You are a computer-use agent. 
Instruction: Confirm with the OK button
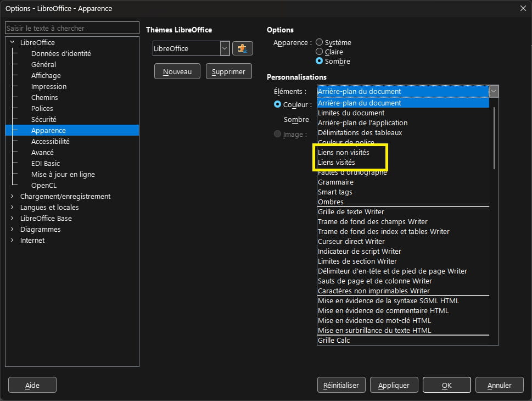coord(447,385)
